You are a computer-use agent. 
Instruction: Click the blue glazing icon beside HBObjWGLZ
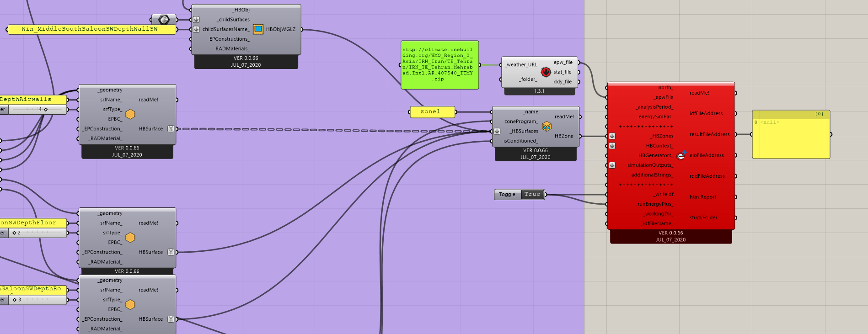tap(258, 29)
